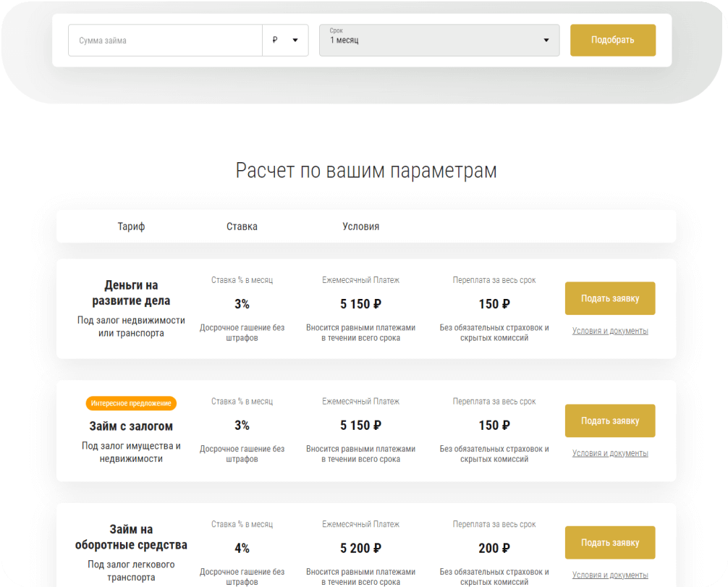Click the Условия column header
The width and height of the screenshot is (728, 587).
(360, 227)
